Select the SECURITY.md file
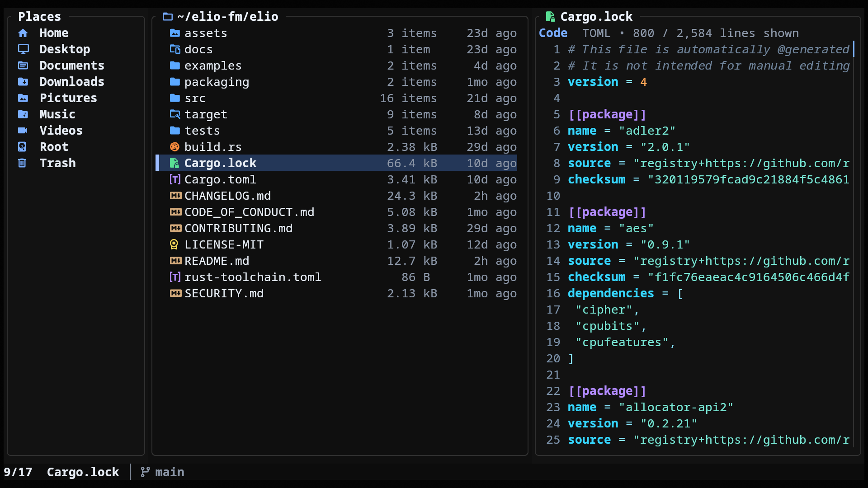Viewport: 868px width, 488px height. (336, 293)
